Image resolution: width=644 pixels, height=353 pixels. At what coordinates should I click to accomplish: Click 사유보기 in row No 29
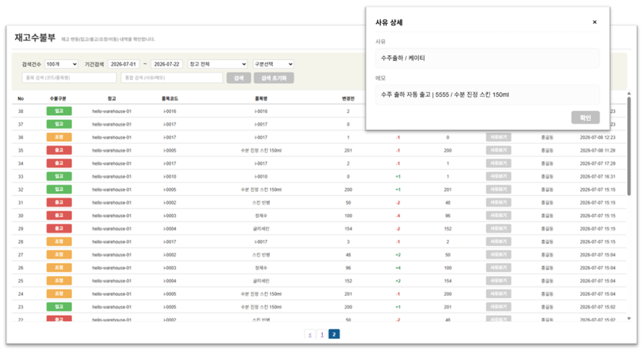pos(498,229)
